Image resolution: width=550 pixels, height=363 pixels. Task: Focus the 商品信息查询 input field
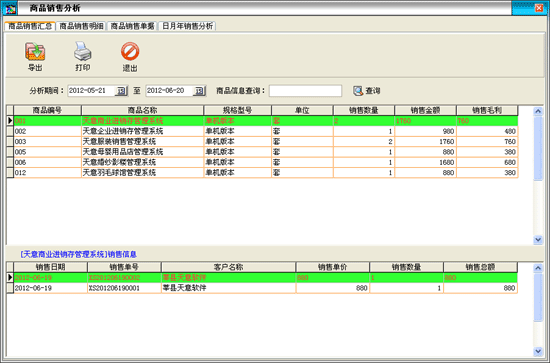click(x=305, y=91)
